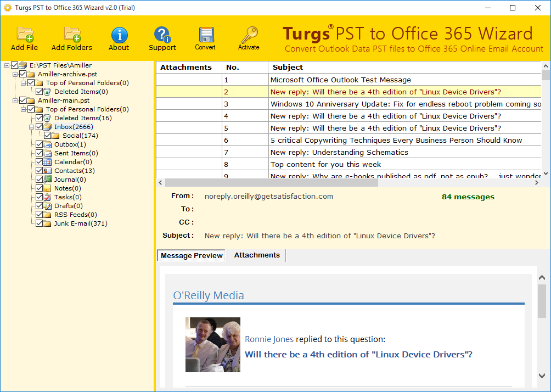
Task: Toggle the Inbox(2666) checkbox
Action: point(40,127)
